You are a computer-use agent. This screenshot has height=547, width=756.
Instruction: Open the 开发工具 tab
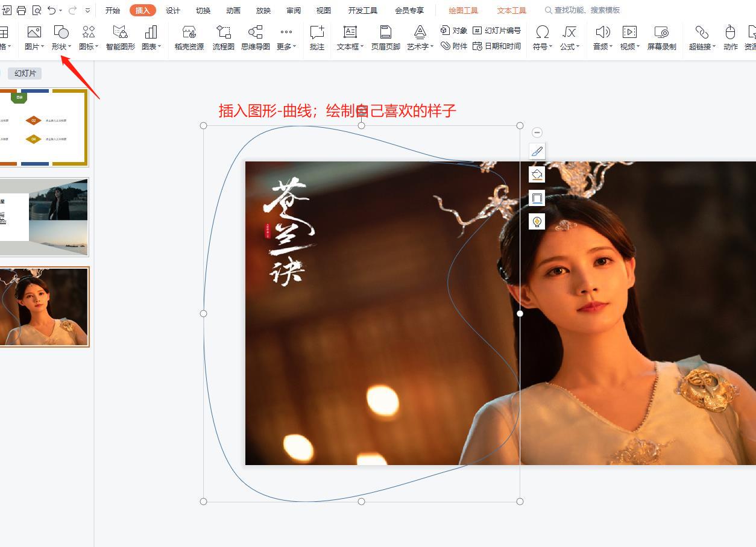363,10
